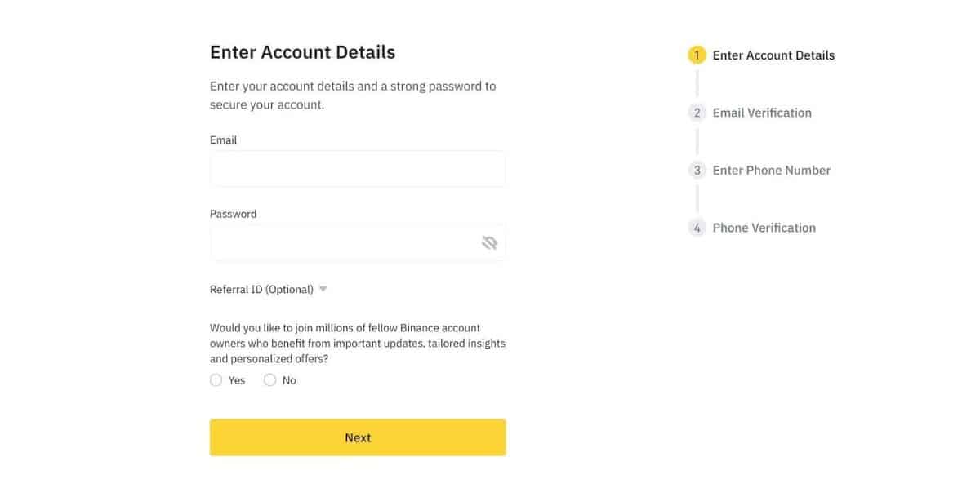Click inside the Email input field
Viewport: 980px width, 488px height.
[x=358, y=168]
